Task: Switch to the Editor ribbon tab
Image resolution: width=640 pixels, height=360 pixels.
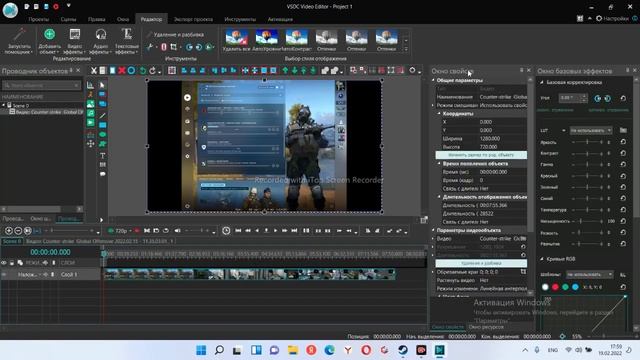Action: (x=151, y=19)
